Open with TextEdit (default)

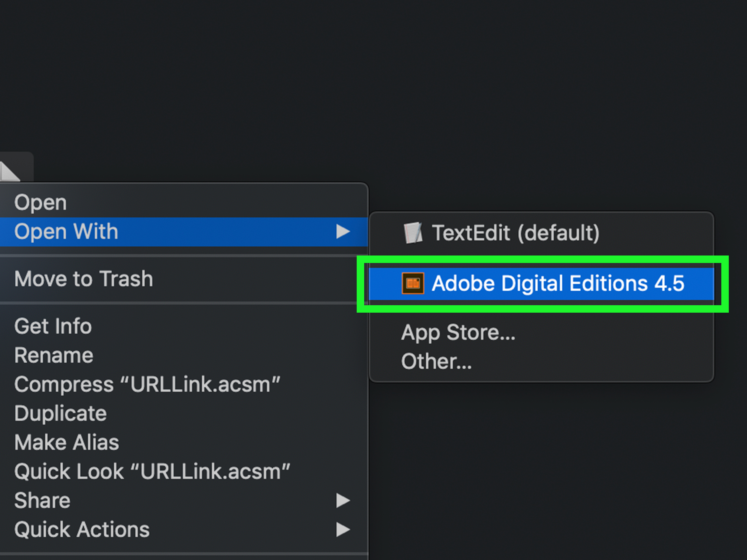[542, 233]
